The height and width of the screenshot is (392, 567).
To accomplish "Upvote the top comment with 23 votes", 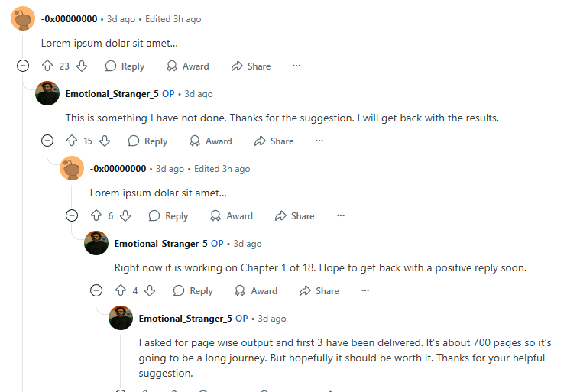I will click(x=47, y=66).
